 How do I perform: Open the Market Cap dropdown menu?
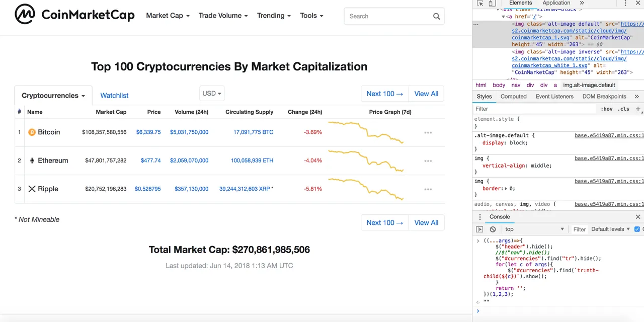(168, 16)
